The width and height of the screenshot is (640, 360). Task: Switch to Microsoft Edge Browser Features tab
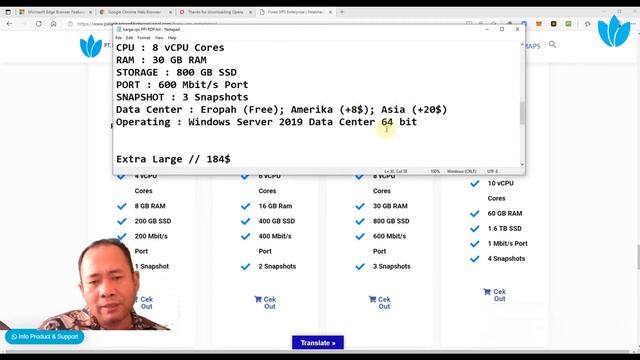[x=56, y=12]
